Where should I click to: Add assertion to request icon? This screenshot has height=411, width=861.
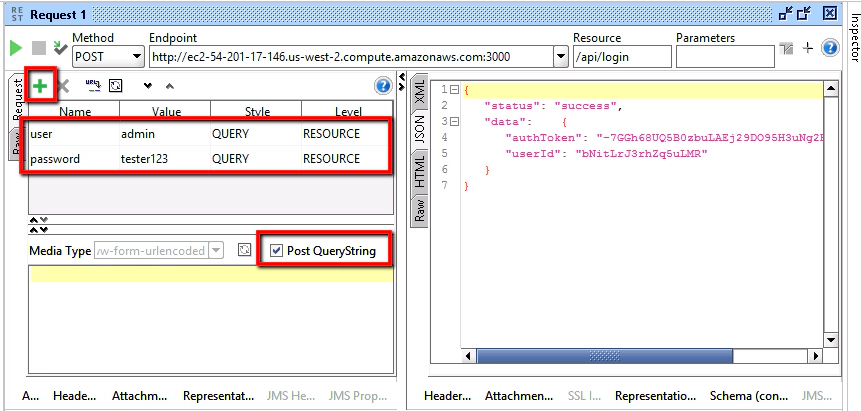[x=60, y=48]
